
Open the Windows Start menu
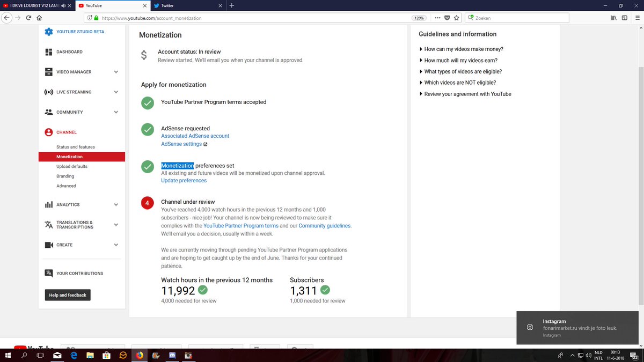coord(8,355)
